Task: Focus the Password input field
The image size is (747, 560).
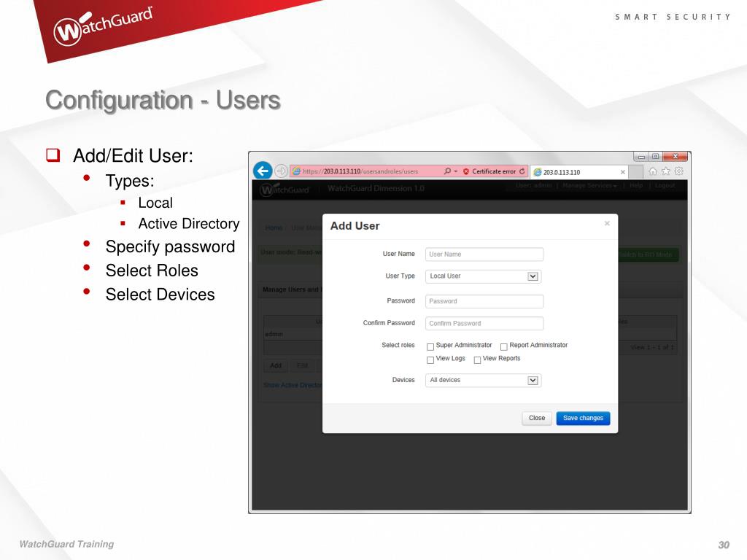Action: click(x=484, y=301)
